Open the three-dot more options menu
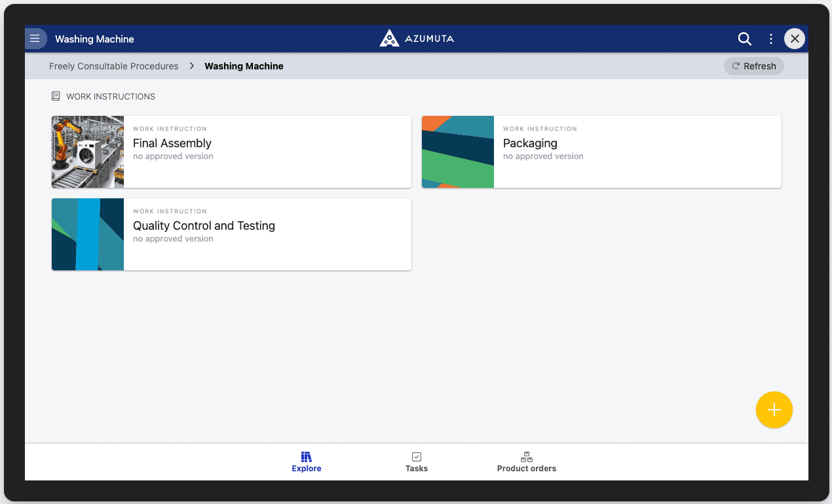The image size is (832, 504). [x=771, y=39]
